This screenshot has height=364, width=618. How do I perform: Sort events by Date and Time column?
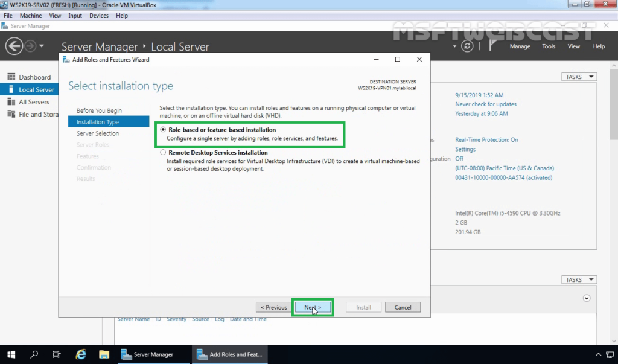248,319
